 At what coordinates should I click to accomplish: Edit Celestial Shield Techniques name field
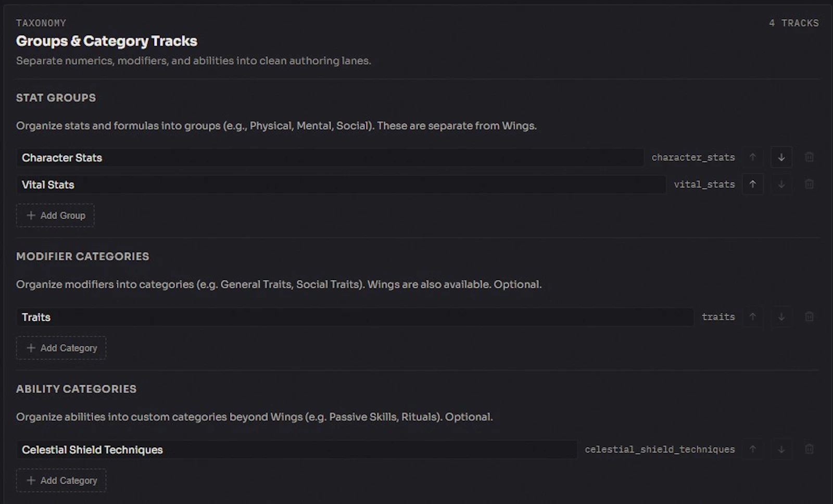297,450
